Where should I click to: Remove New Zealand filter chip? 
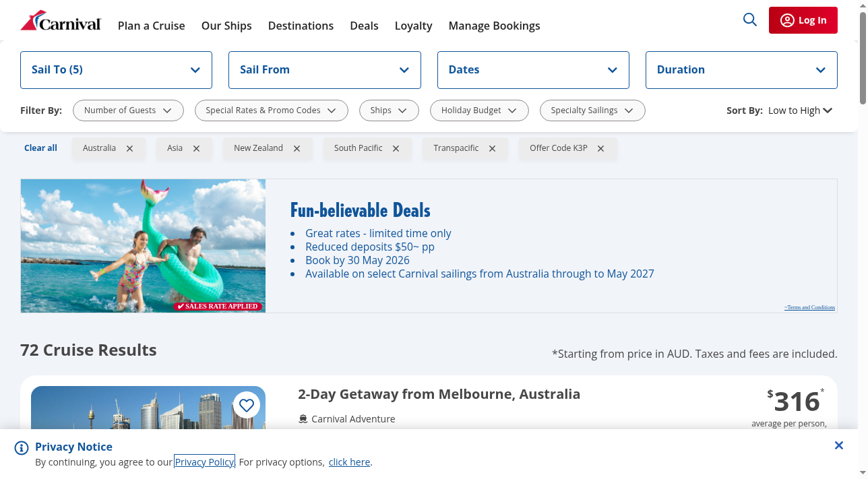coord(297,148)
